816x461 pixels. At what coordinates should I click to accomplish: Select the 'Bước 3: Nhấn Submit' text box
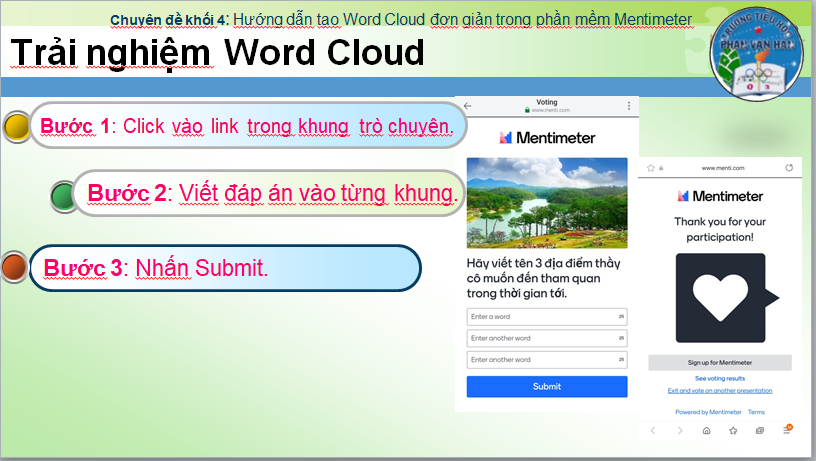coord(225,268)
